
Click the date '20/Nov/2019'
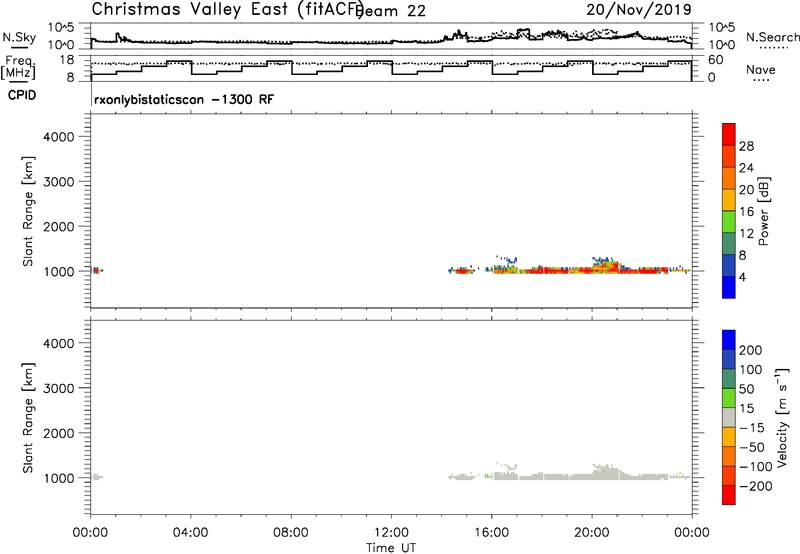[x=639, y=10]
